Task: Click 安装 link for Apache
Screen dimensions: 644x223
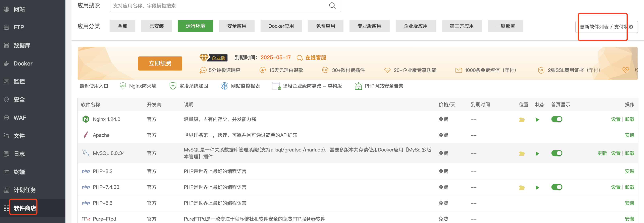Action: pos(630,135)
